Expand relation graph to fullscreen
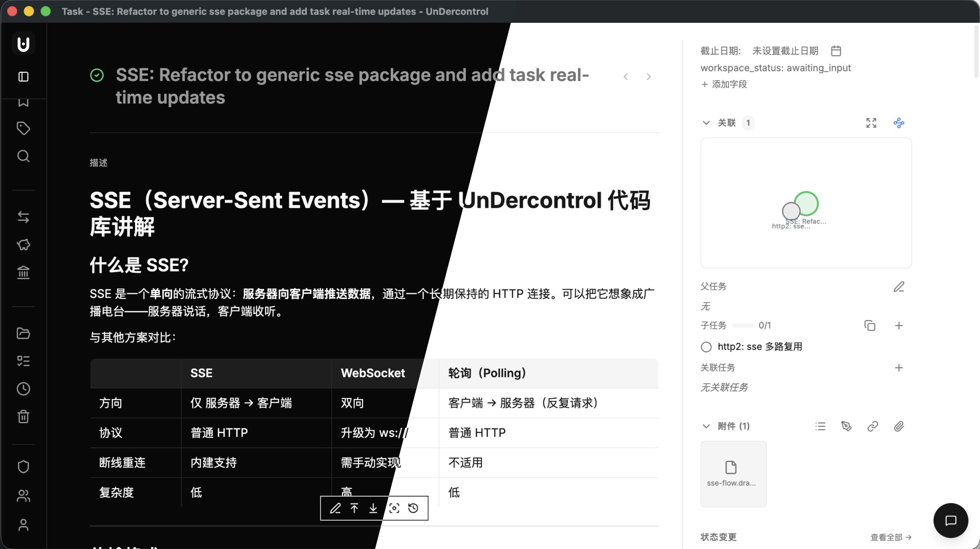980x549 pixels. [871, 123]
